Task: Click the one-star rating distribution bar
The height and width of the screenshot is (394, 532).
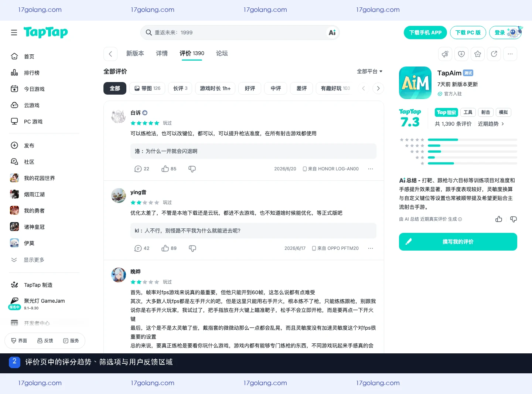Action: (473, 163)
